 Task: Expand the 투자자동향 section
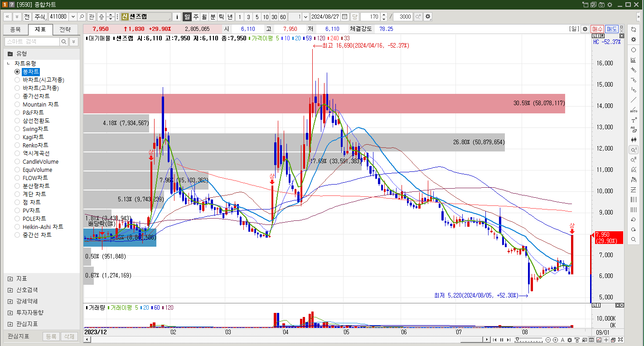click(x=10, y=312)
